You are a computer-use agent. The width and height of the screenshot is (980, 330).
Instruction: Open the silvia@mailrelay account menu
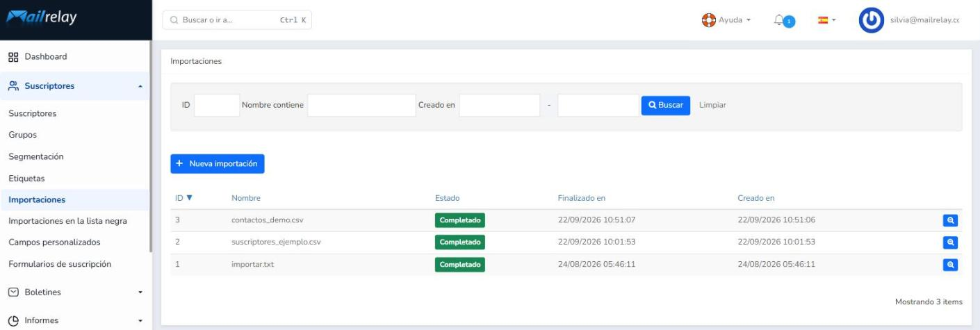924,20
